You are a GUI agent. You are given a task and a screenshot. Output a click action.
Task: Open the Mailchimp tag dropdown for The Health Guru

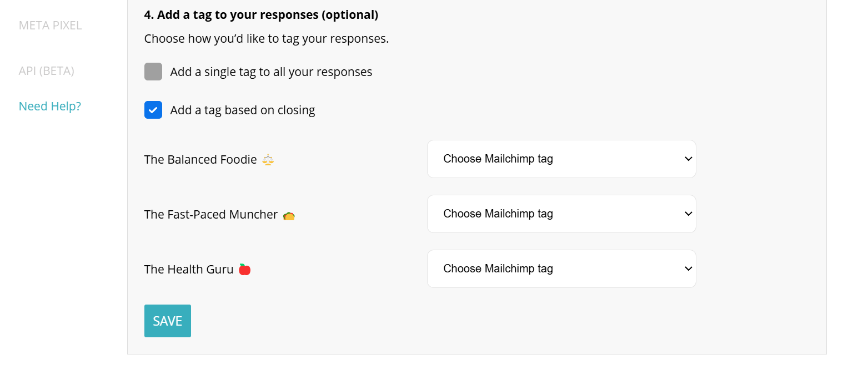pos(561,269)
